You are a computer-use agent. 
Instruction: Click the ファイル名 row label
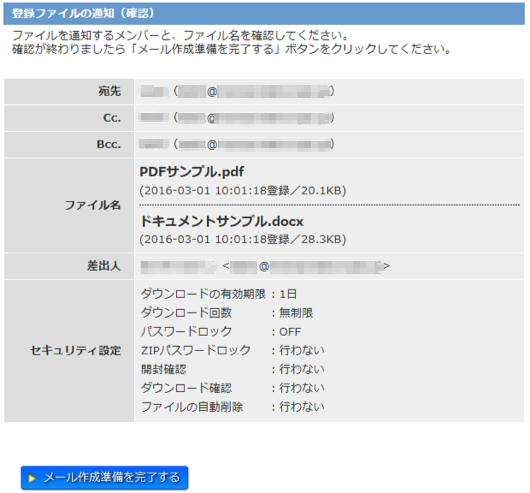coord(93,205)
